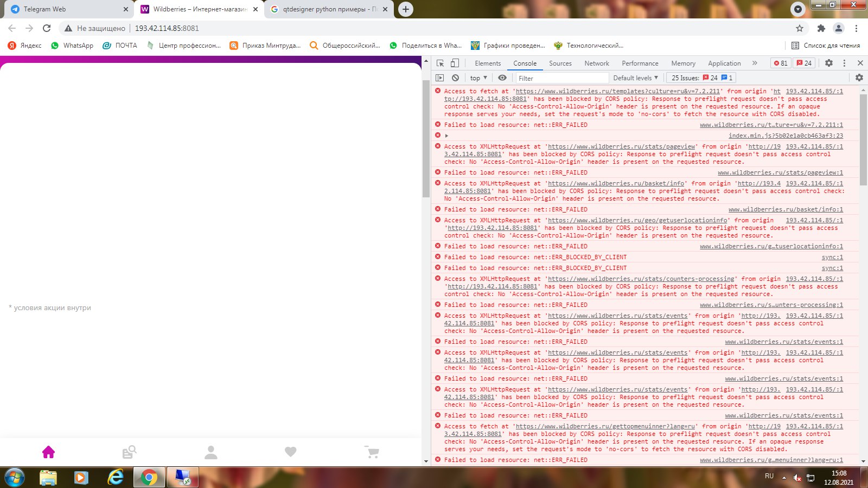Expand the collapsed index.min.js error entry

[446, 136]
